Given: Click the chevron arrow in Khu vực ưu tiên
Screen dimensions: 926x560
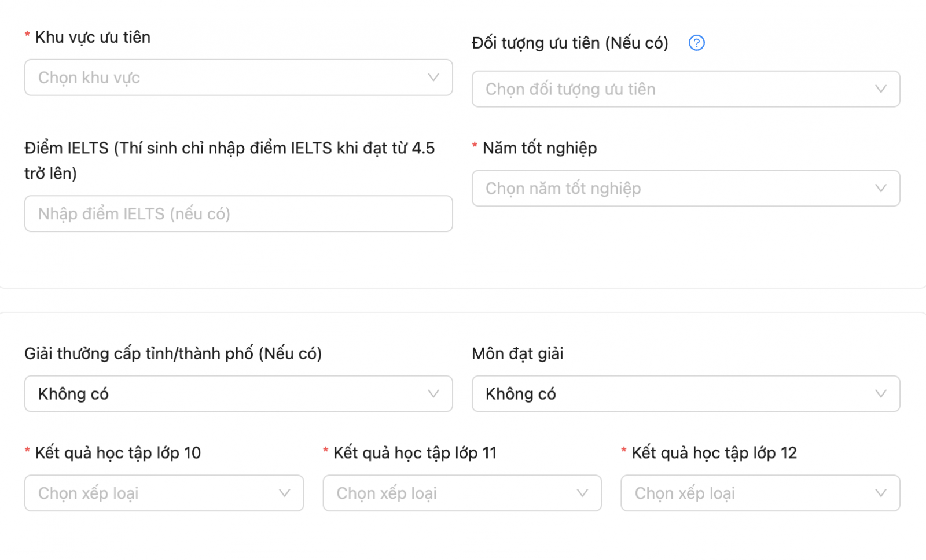Looking at the screenshot, I should click(x=433, y=78).
